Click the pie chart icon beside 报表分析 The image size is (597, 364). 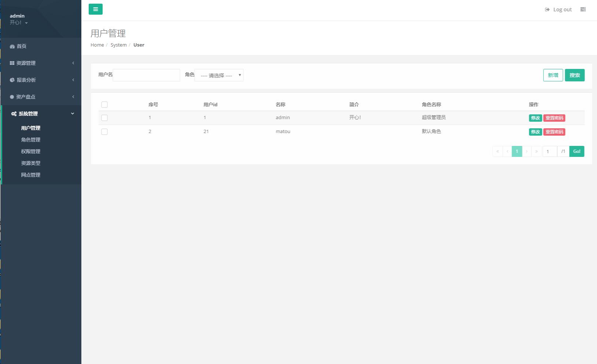coord(12,80)
